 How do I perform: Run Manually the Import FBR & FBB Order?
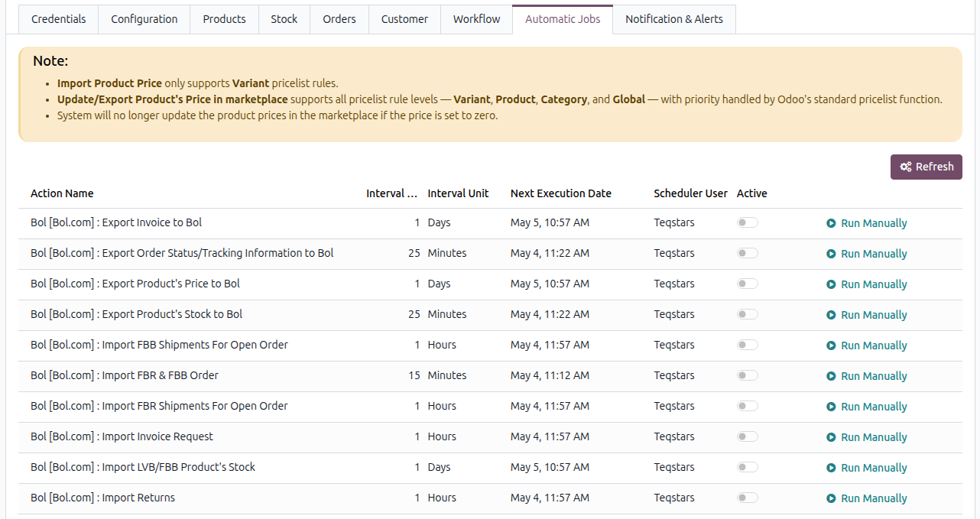[x=874, y=376]
